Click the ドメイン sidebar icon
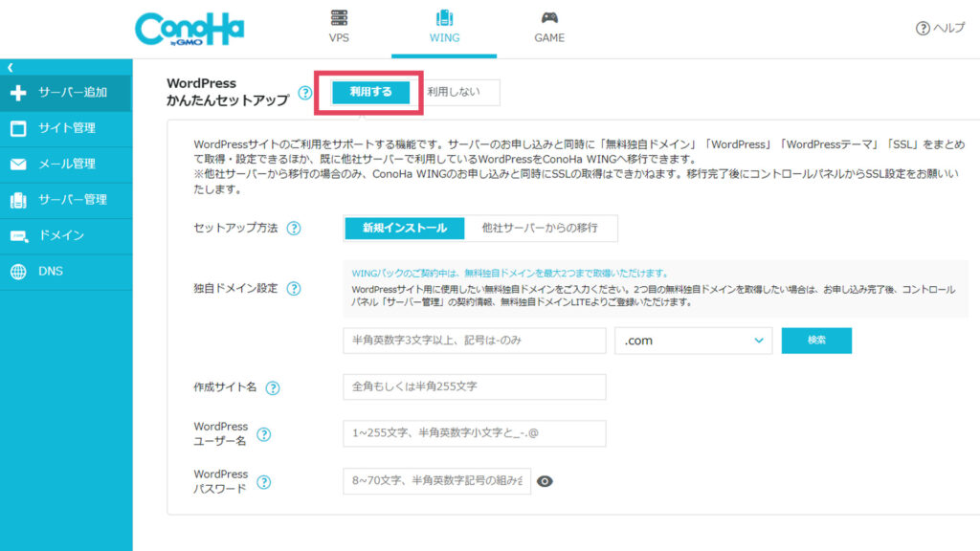This screenshot has width=980, height=551. [x=19, y=236]
